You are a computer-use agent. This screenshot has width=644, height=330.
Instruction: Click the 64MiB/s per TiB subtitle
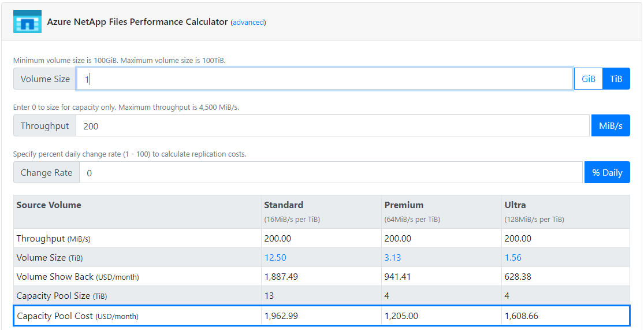point(412,220)
